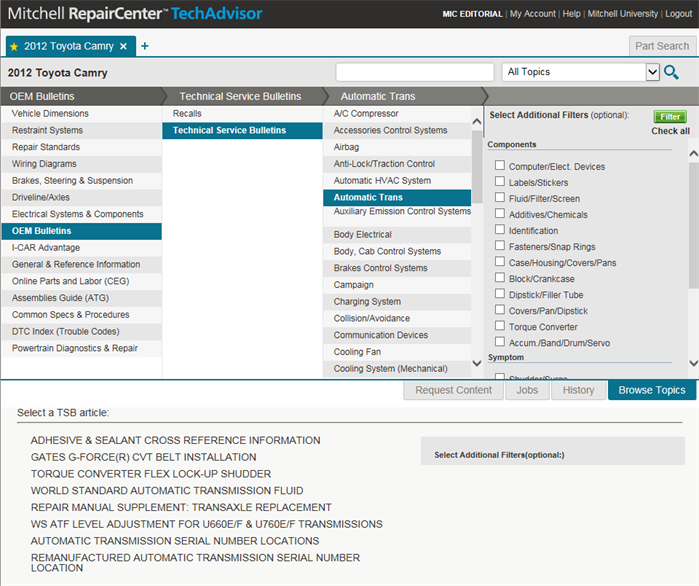Select Wiring Diagrams in the topics list
Screen dimensions: 699x586
[81, 164]
